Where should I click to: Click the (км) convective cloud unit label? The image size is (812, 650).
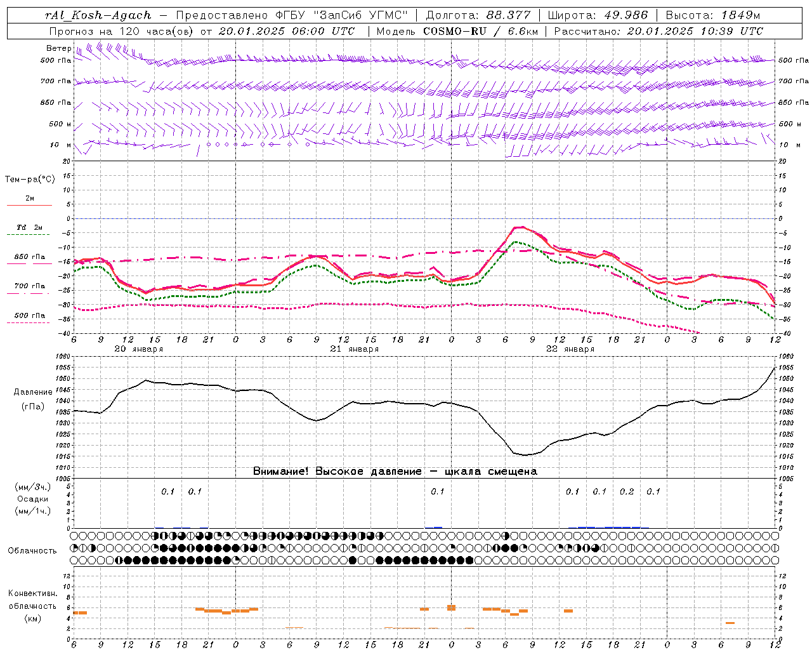pos(32,618)
